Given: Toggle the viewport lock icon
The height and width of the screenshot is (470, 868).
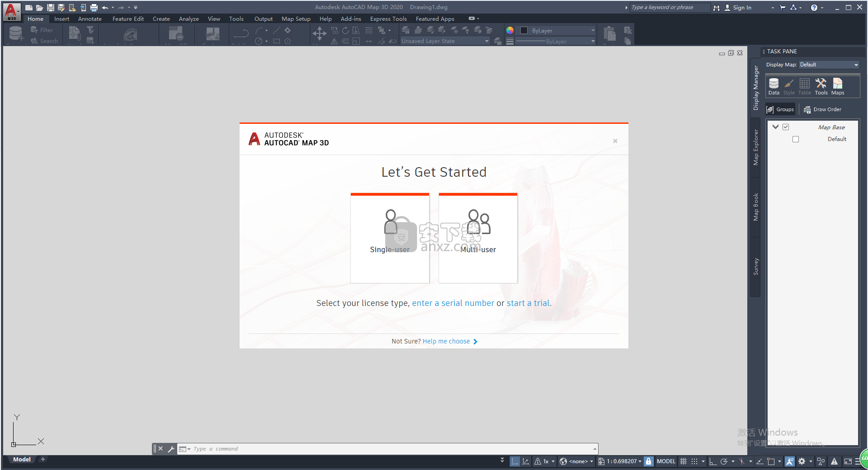Looking at the screenshot, I should [x=648, y=461].
